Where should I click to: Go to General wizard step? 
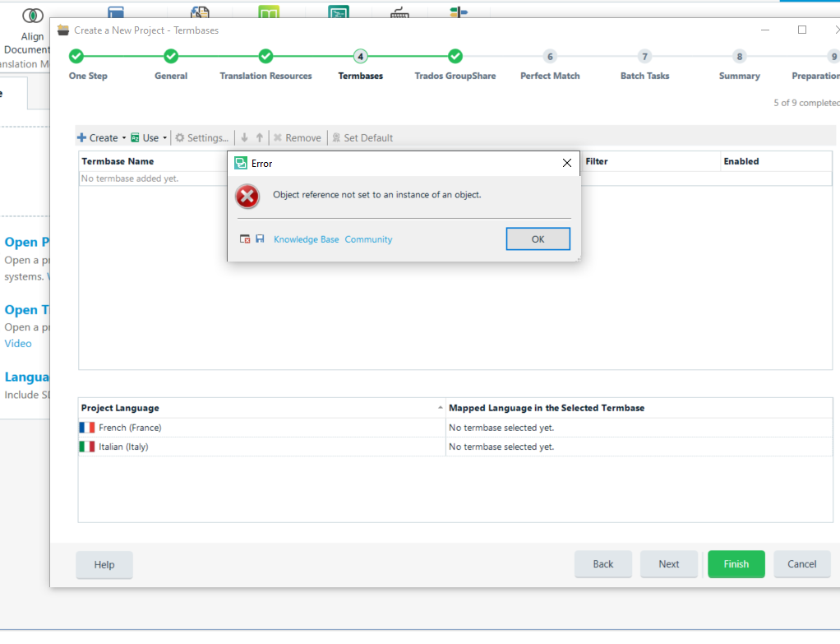tap(171, 56)
